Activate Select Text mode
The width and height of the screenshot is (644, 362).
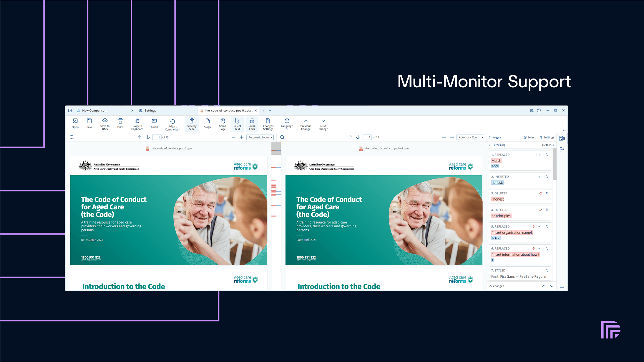pyautogui.click(x=237, y=124)
